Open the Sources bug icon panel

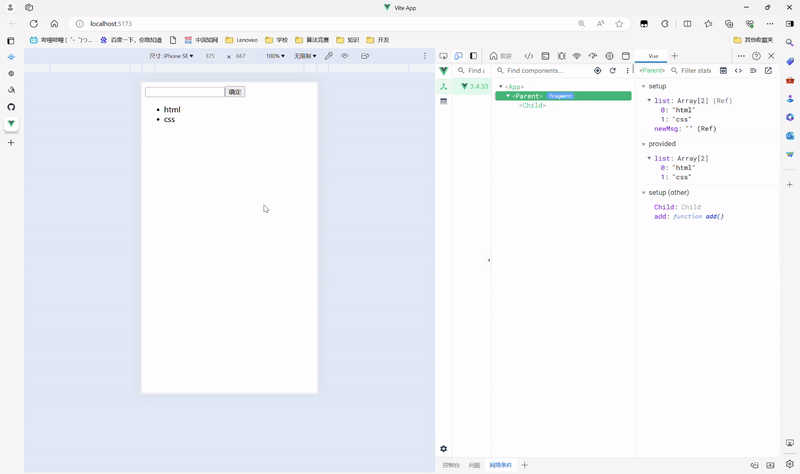(x=561, y=56)
